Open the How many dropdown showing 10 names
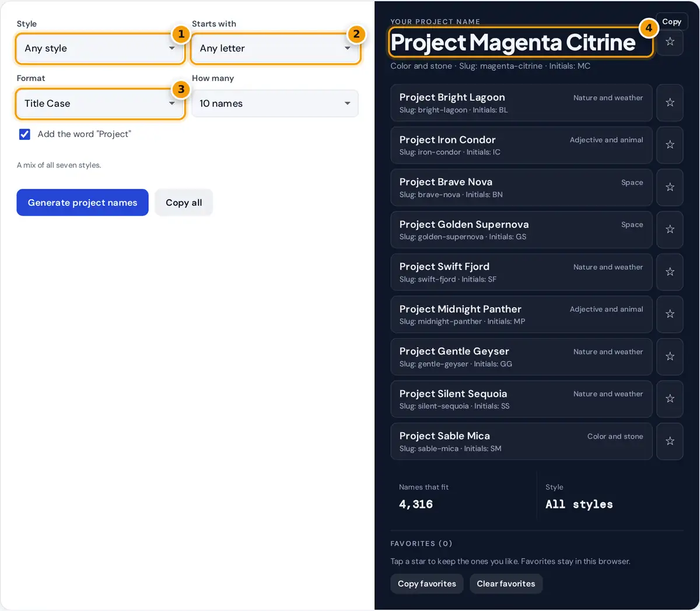This screenshot has height=611, width=700. (275, 104)
